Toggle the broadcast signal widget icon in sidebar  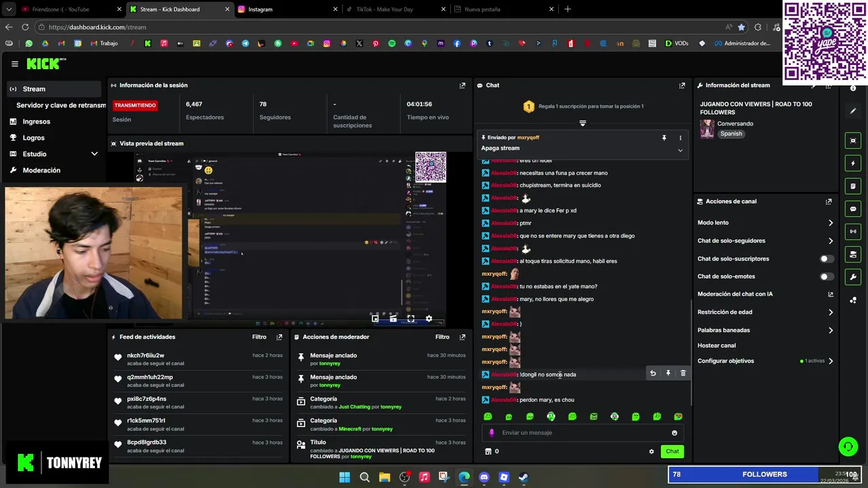[x=853, y=231]
